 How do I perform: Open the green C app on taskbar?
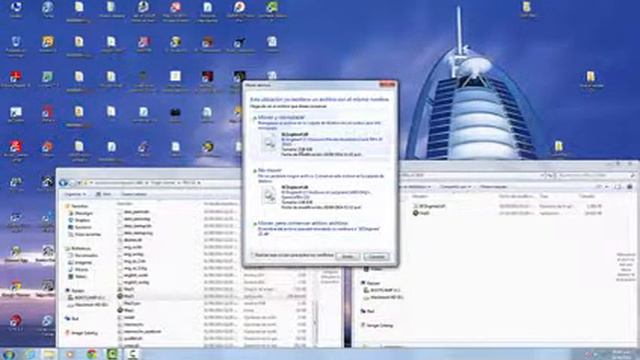112,354
